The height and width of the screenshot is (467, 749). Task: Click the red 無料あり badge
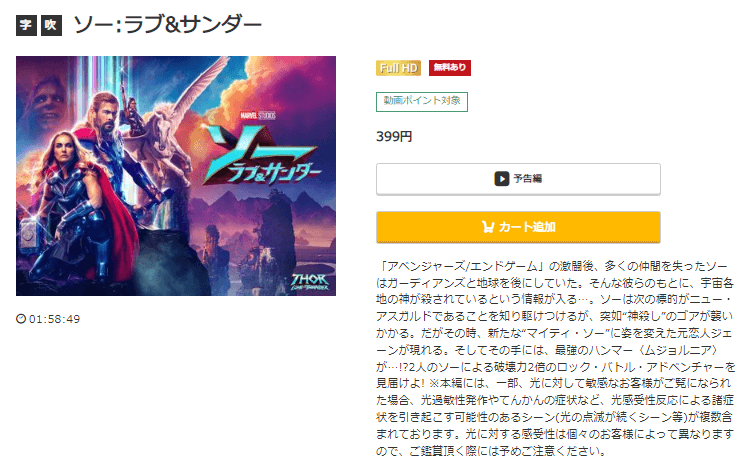[449, 68]
